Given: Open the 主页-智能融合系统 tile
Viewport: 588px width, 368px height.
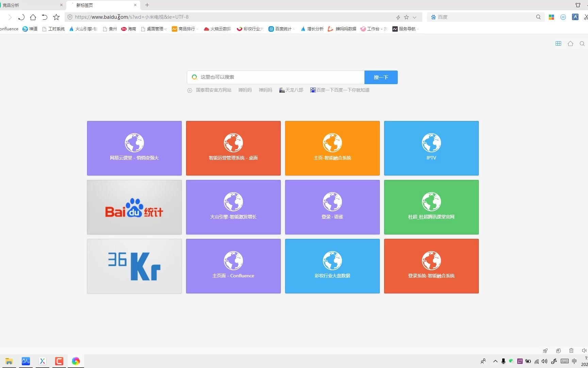Looking at the screenshot, I should click(x=332, y=148).
